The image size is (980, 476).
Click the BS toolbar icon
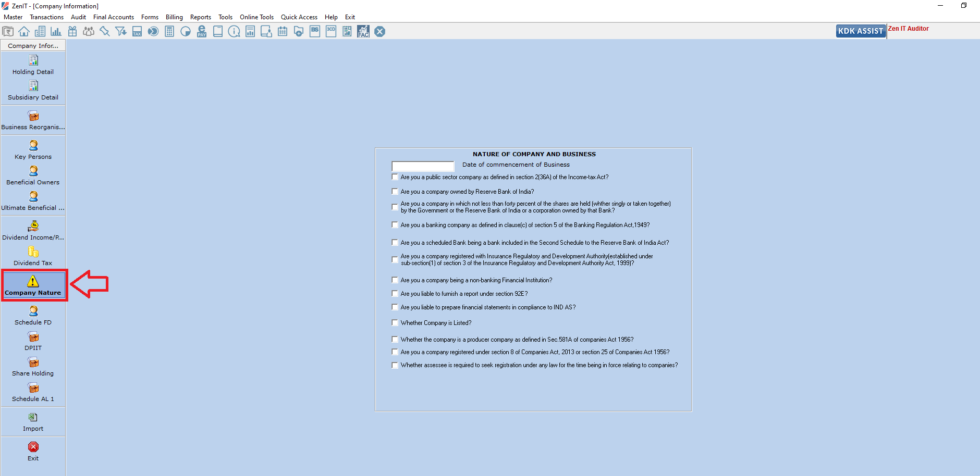tap(315, 31)
